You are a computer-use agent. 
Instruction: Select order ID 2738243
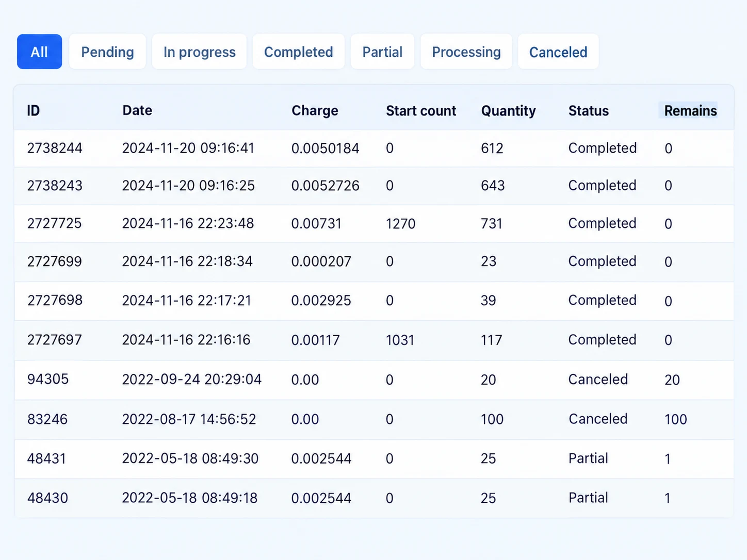[55, 185]
